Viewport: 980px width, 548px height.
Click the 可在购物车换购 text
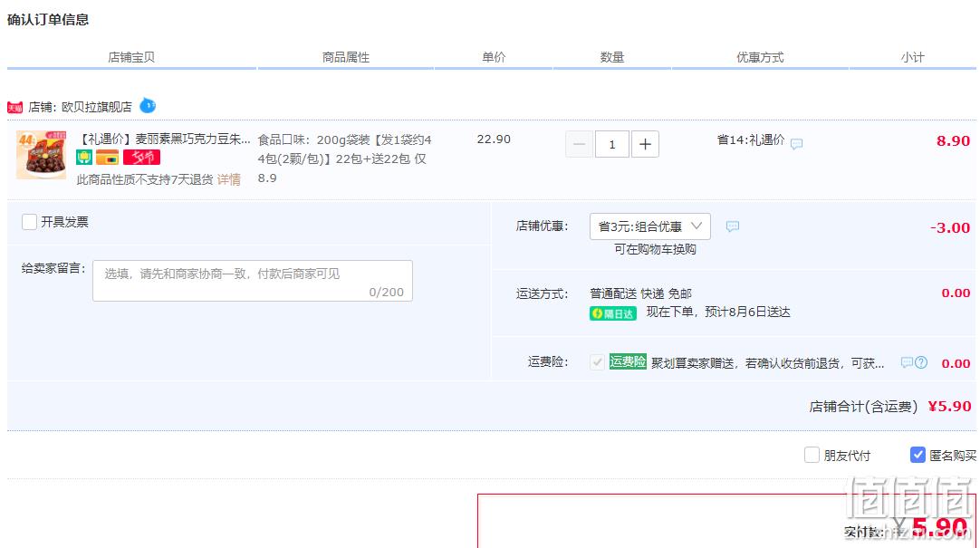tap(654, 249)
